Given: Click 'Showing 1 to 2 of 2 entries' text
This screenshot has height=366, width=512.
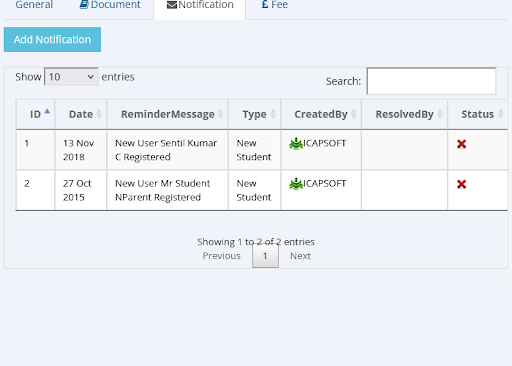Looking at the screenshot, I should pos(256,242).
